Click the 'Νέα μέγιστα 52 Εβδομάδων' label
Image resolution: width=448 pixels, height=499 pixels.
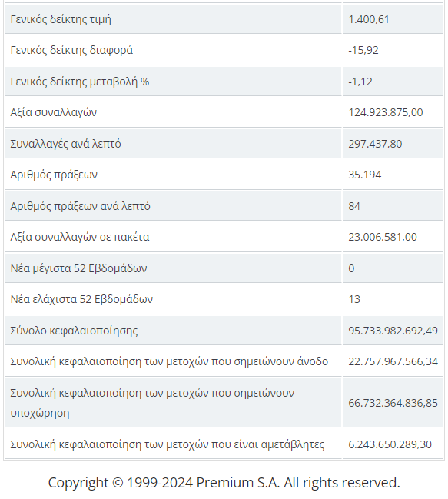point(78,268)
